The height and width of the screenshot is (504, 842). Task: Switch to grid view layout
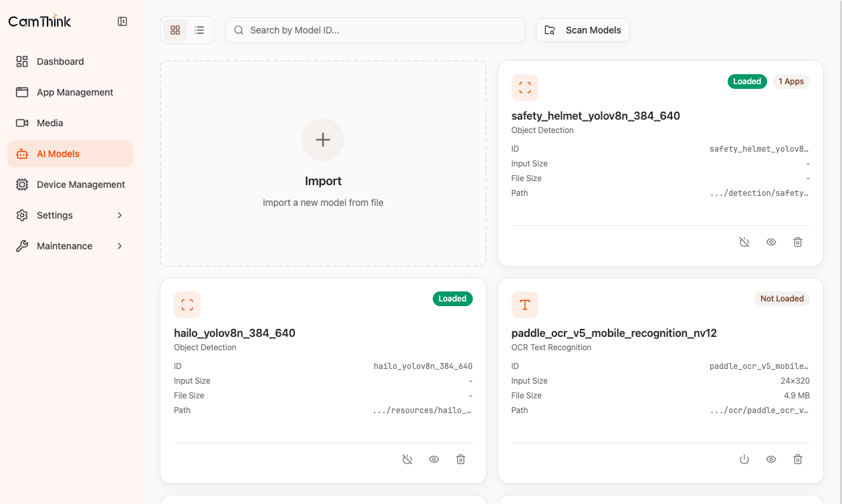click(175, 30)
